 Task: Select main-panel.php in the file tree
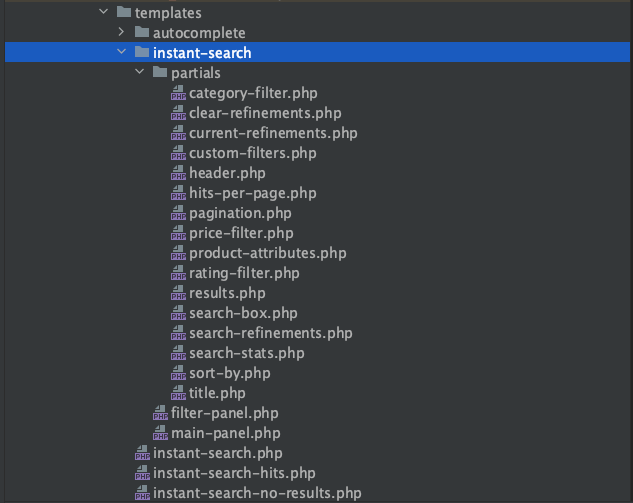226,433
